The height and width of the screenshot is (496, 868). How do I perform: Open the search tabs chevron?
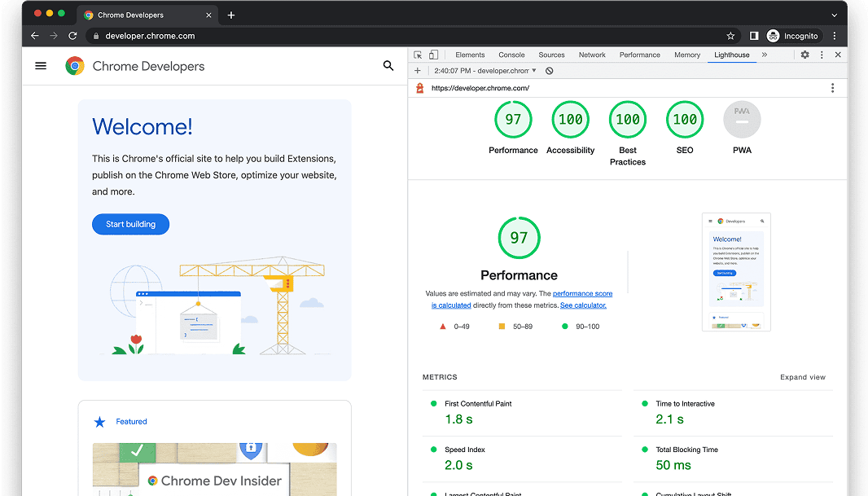(835, 15)
